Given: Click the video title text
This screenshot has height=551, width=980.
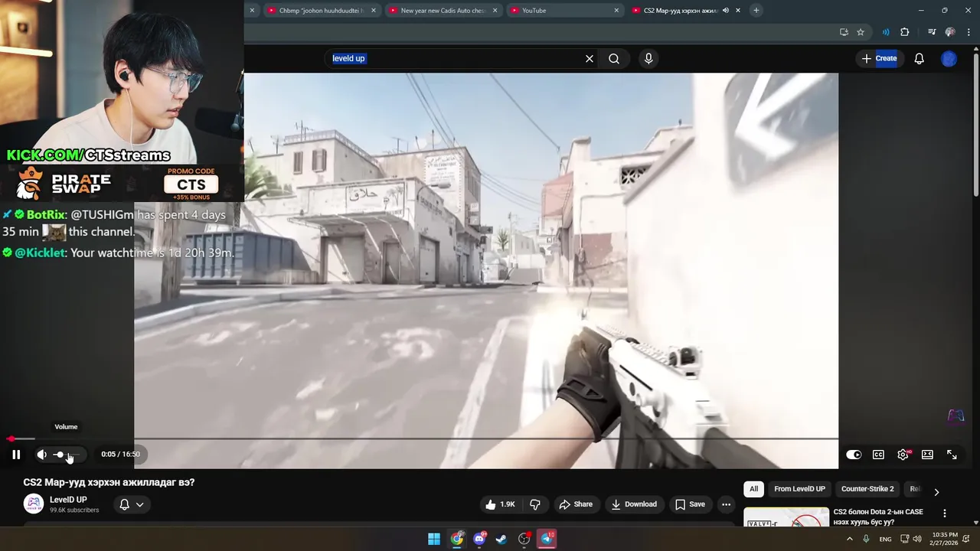Looking at the screenshot, I should 109,483.
